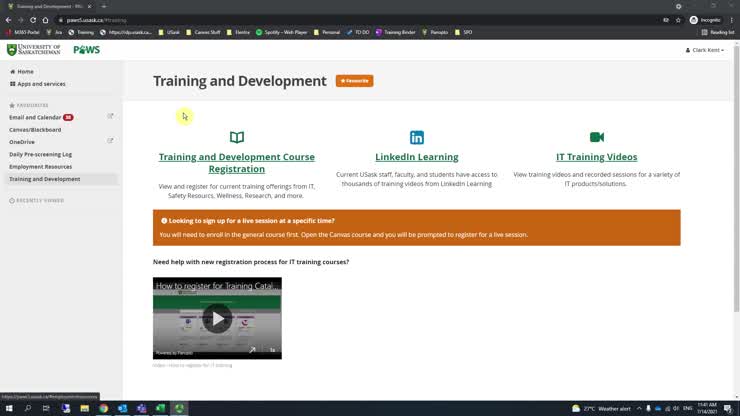Open external link icon beside OneDrive
This screenshot has width=740, height=416.
tap(110, 141)
